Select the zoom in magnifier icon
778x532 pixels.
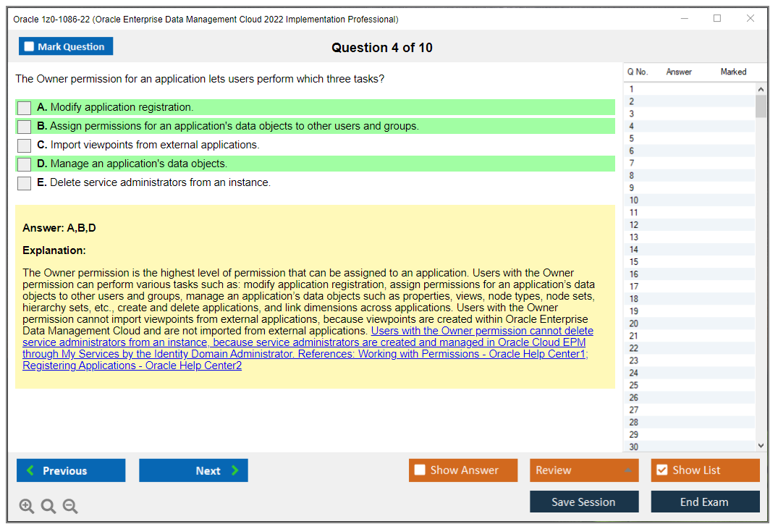tap(26, 506)
